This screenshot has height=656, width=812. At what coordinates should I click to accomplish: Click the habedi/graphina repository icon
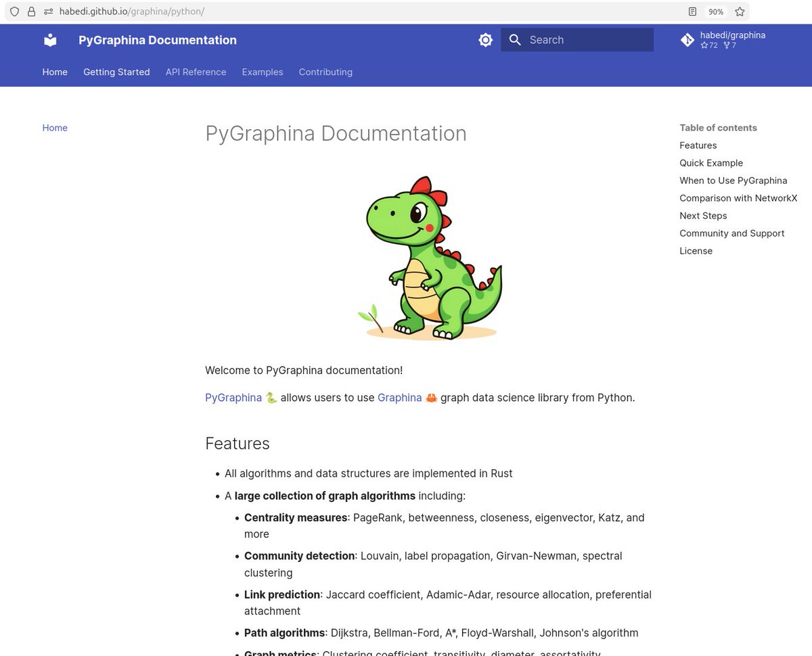pos(687,40)
